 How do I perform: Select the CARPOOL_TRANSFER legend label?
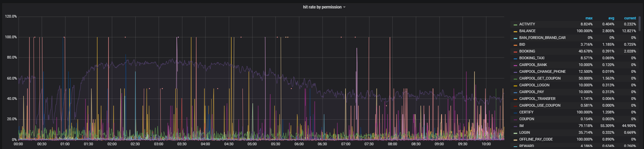click(537, 99)
